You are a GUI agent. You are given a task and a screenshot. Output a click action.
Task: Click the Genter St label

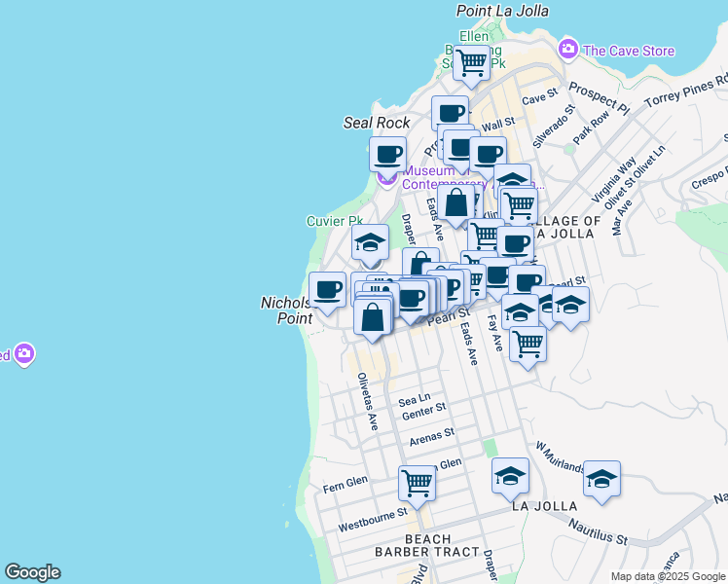click(424, 412)
